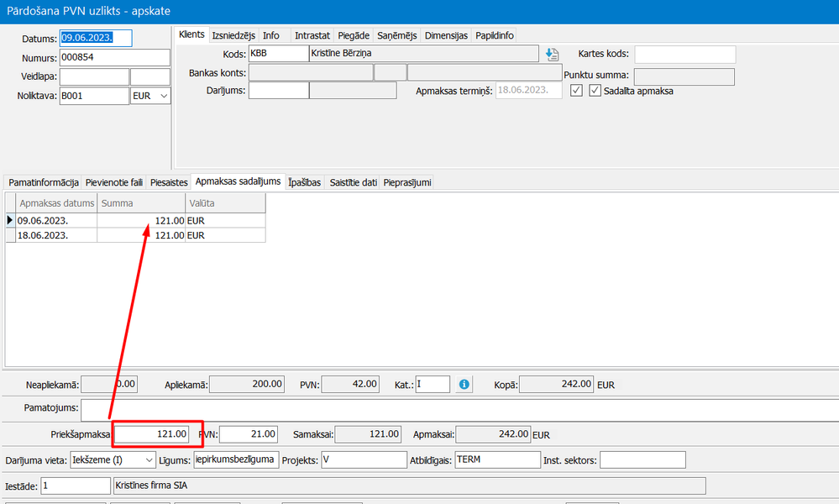Viewport: 839px width, 504px height.
Task: Open the Pievienotie faili tab
Action: (114, 182)
